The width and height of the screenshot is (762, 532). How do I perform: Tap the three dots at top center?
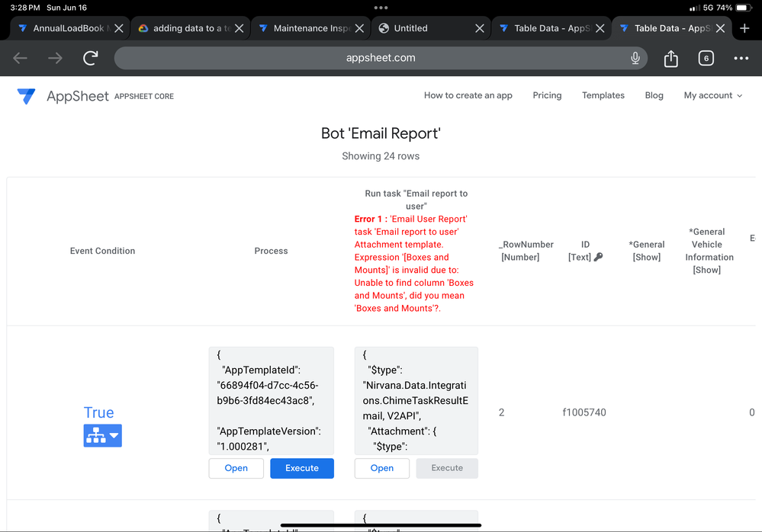(381, 8)
